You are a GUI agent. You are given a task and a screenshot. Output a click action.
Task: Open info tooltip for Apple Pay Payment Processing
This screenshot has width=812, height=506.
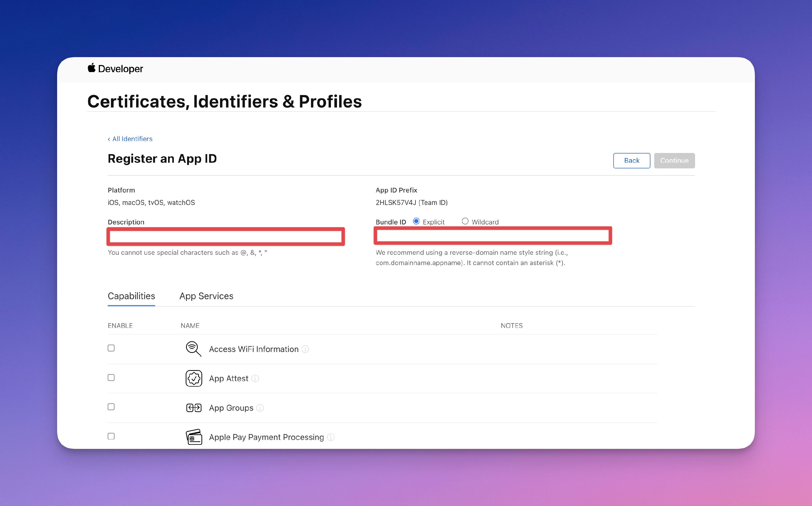[x=330, y=437]
